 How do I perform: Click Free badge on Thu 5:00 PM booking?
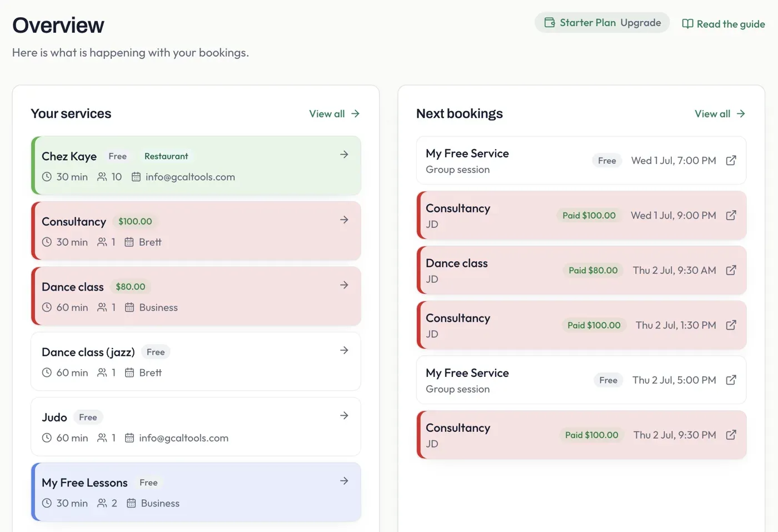tap(609, 380)
